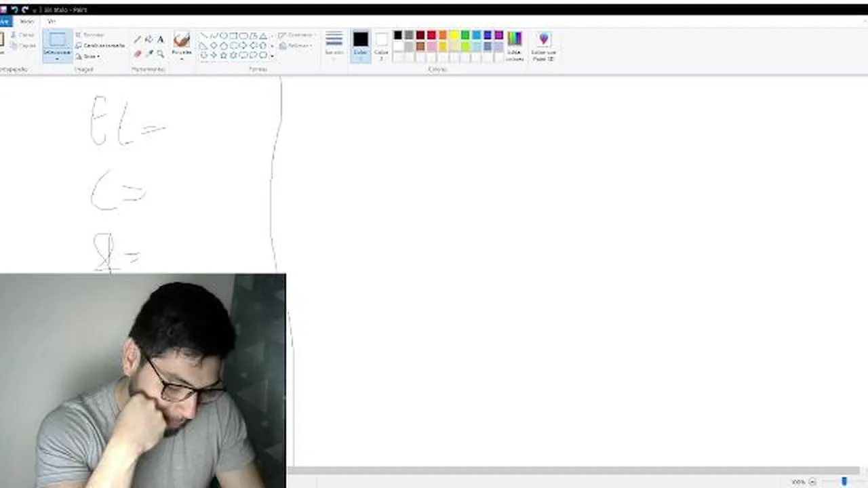Screen dimensions: 868x488
Task: Pick the pink (rose) color swatch
Action: (431, 46)
